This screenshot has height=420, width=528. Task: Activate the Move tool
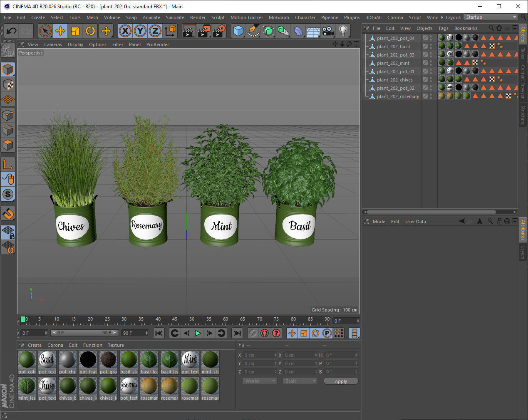click(x=60, y=31)
